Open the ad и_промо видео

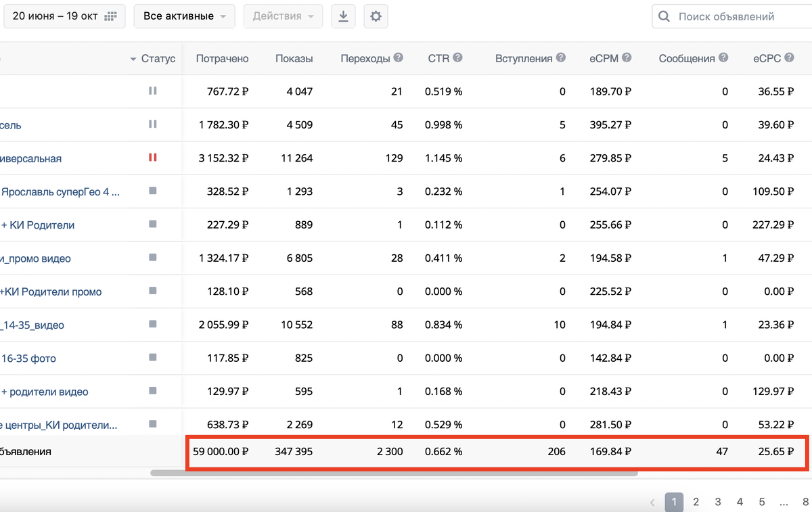(x=35, y=258)
